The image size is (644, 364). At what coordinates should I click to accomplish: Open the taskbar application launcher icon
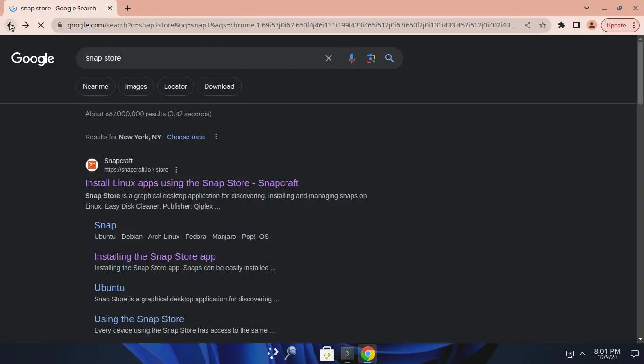[273, 354]
